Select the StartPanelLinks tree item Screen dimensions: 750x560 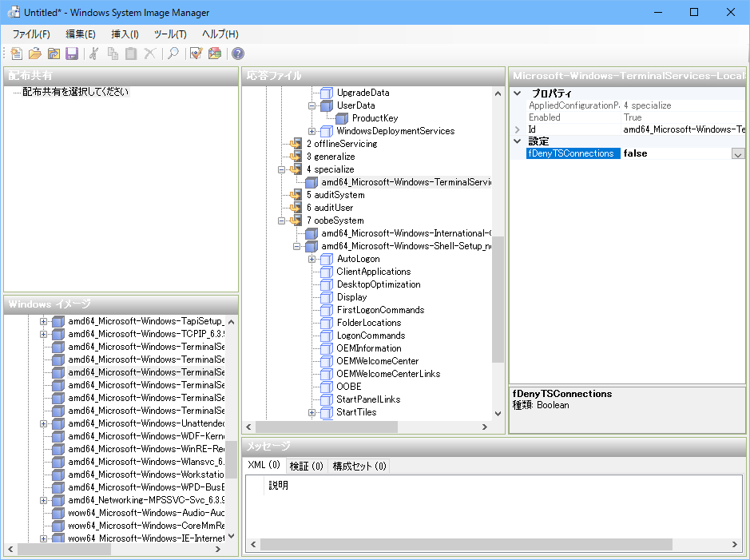pyautogui.click(x=368, y=399)
